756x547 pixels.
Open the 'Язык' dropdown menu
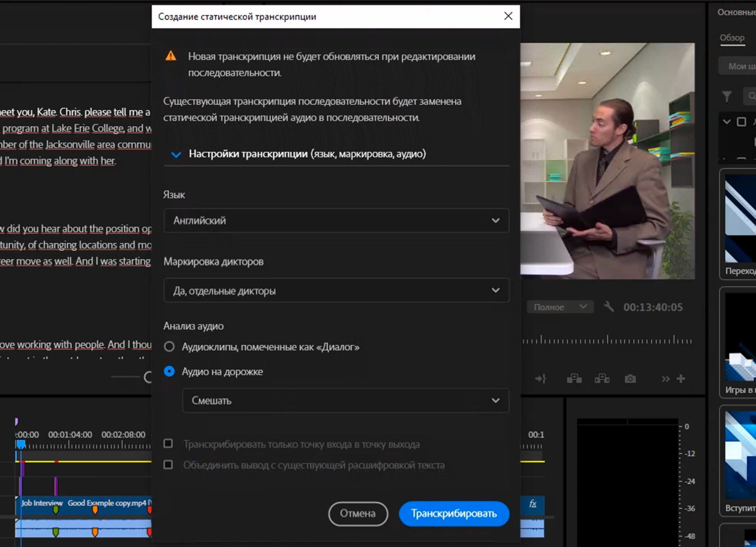pyautogui.click(x=335, y=220)
